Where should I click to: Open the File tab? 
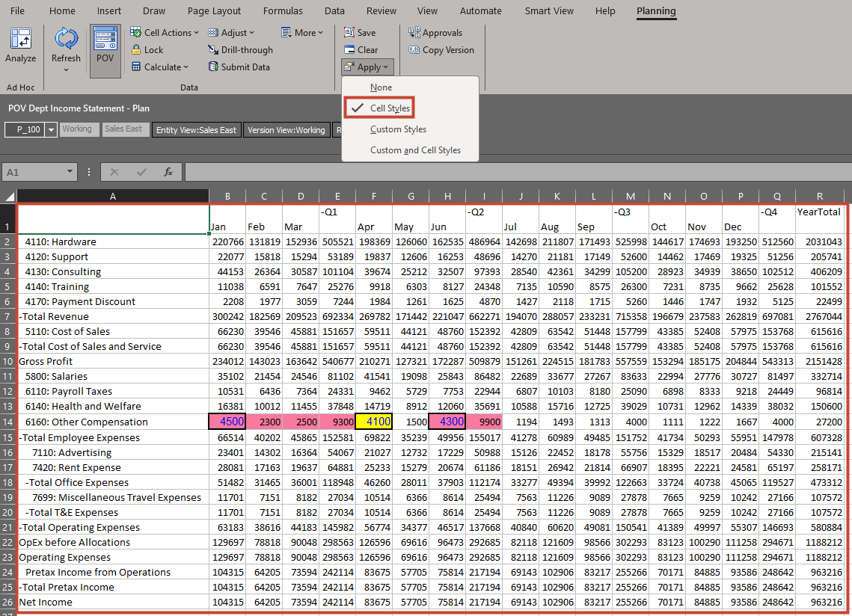pyautogui.click(x=17, y=11)
